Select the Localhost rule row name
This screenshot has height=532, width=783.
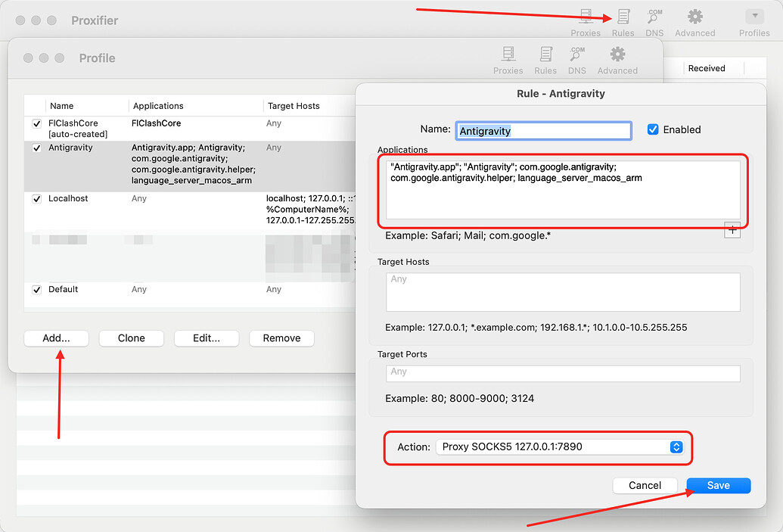[x=68, y=199]
